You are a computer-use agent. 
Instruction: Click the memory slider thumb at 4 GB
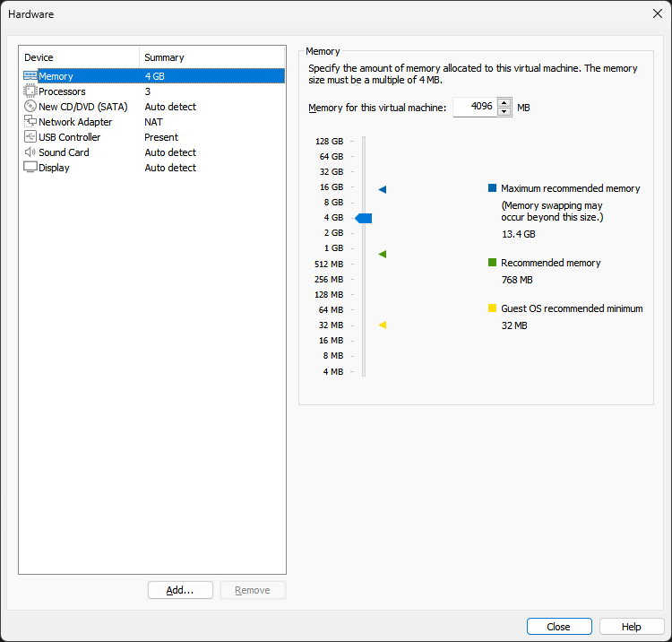(x=364, y=218)
